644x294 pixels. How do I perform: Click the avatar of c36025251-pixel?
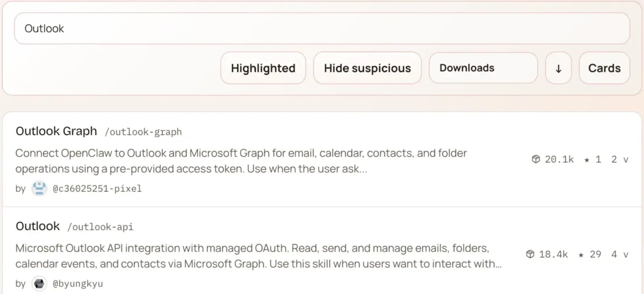pos(39,188)
